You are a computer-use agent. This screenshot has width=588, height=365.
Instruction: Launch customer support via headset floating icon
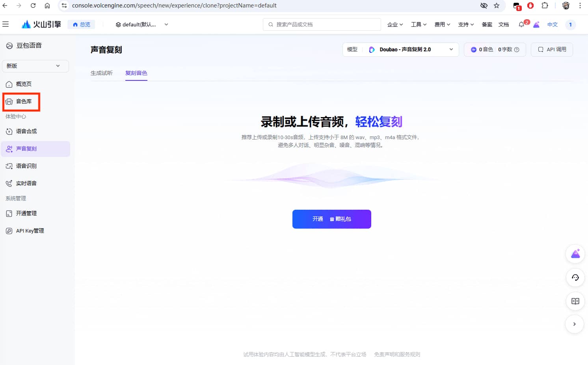pos(575,277)
